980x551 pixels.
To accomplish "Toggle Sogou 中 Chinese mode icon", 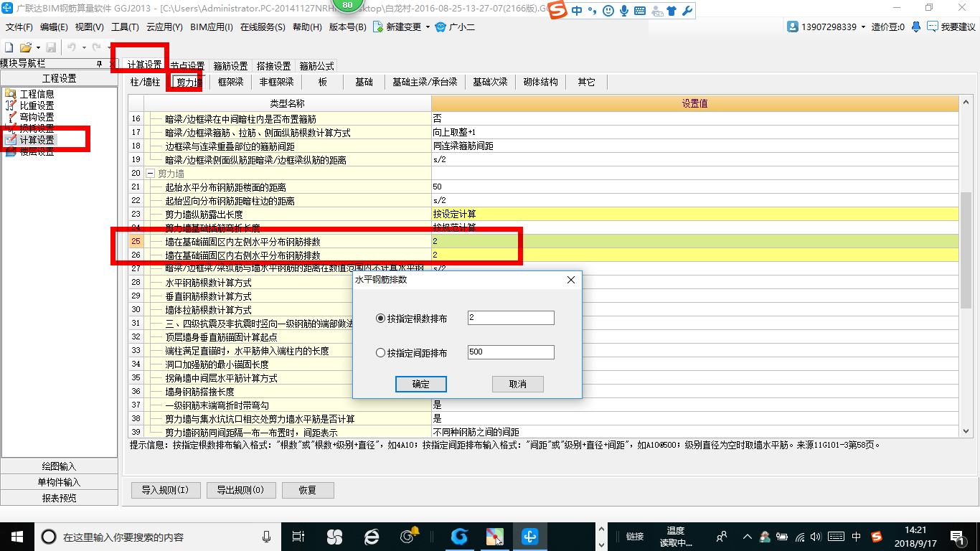I will 577,11.
